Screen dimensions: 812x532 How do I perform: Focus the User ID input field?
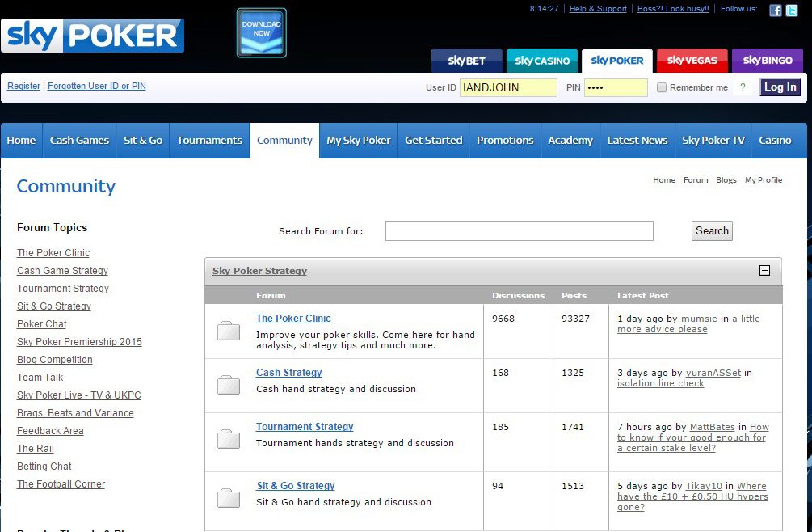tap(508, 87)
